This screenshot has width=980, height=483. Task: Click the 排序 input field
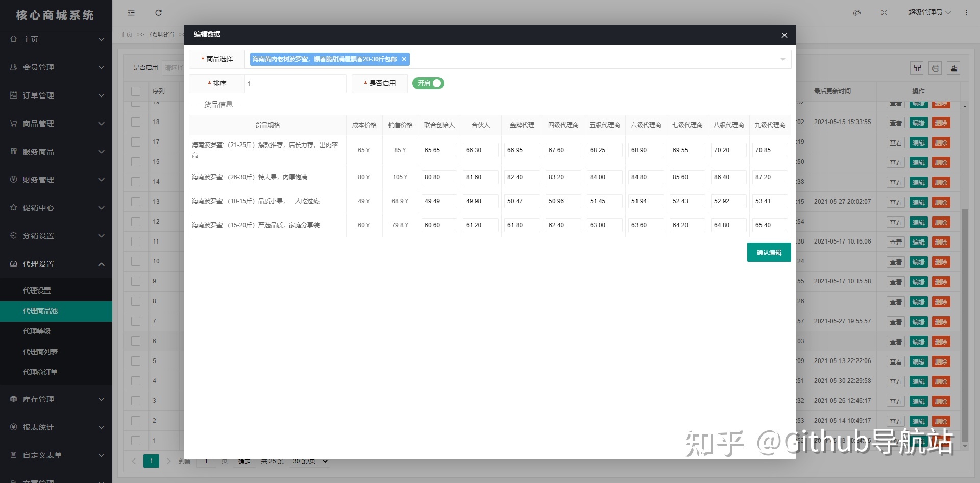pyautogui.click(x=295, y=84)
